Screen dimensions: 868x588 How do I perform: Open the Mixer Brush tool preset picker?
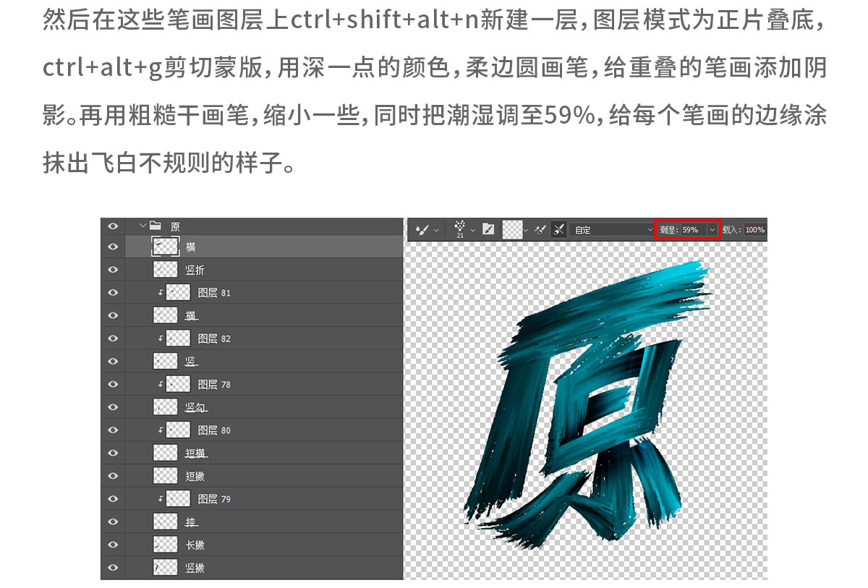coord(422,229)
